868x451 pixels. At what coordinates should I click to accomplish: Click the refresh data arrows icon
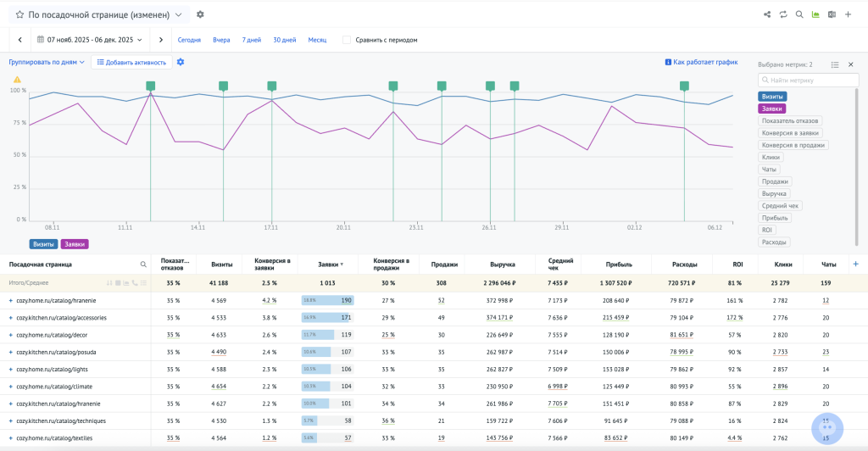point(783,14)
